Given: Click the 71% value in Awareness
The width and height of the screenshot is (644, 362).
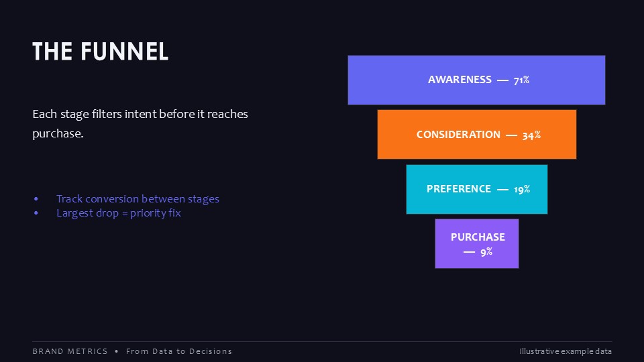Looking at the screenshot, I should tap(522, 80).
